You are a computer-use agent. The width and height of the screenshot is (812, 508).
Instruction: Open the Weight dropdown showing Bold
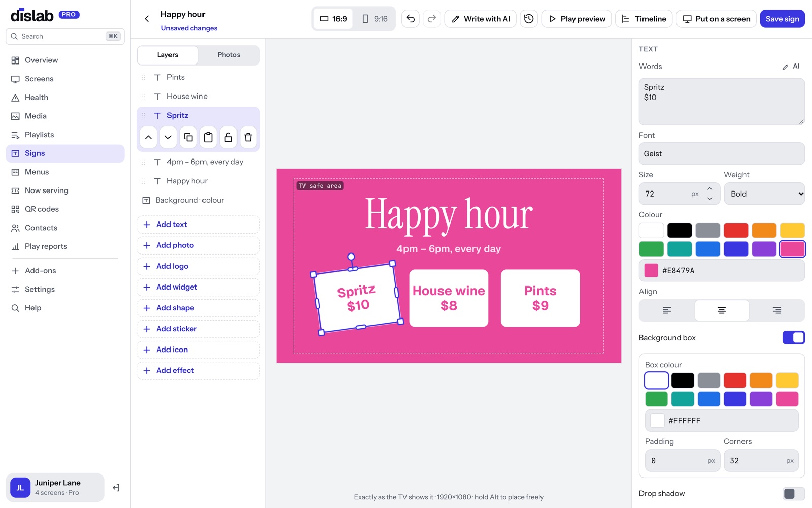(x=764, y=194)
